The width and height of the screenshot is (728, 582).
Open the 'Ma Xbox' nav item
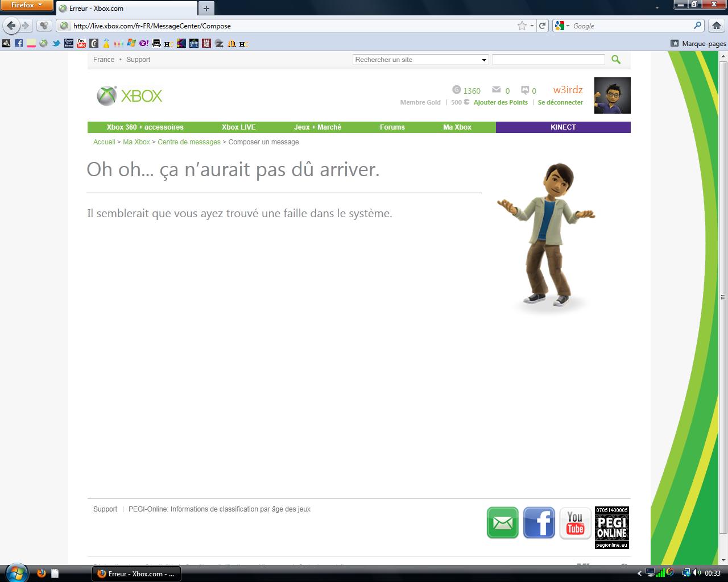tap(457, 127)
